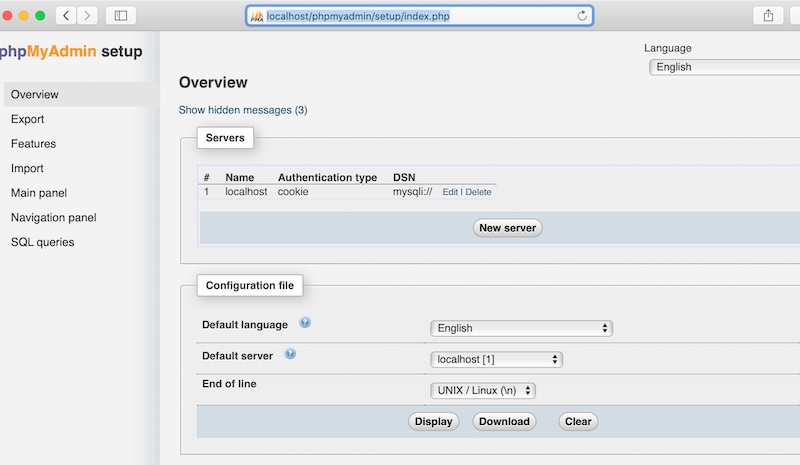The width and height of the screenshot is (800, 465).
Task: Open the Default language dropdown
Action: coord(521,328)
